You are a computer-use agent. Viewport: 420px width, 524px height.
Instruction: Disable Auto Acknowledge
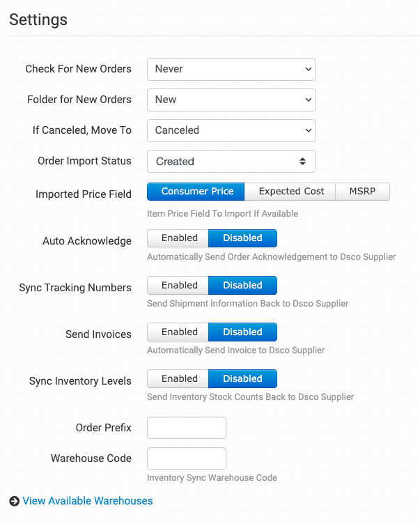242,238
